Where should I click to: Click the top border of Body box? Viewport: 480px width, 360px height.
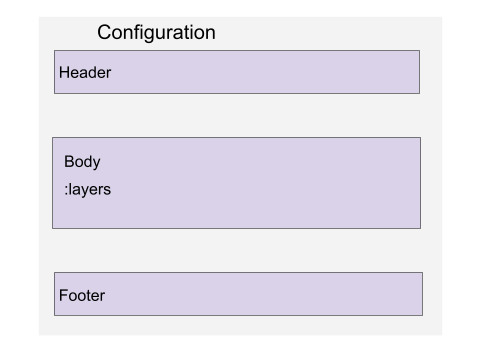(x=237, y=137)
